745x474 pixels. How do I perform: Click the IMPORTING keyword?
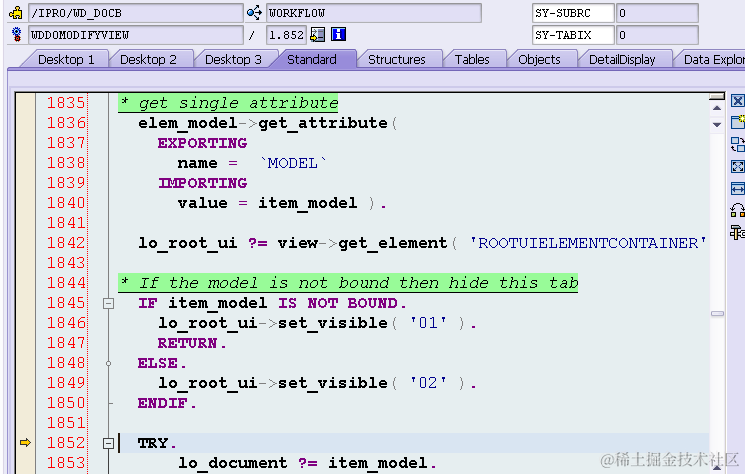(x=202, y=183)
